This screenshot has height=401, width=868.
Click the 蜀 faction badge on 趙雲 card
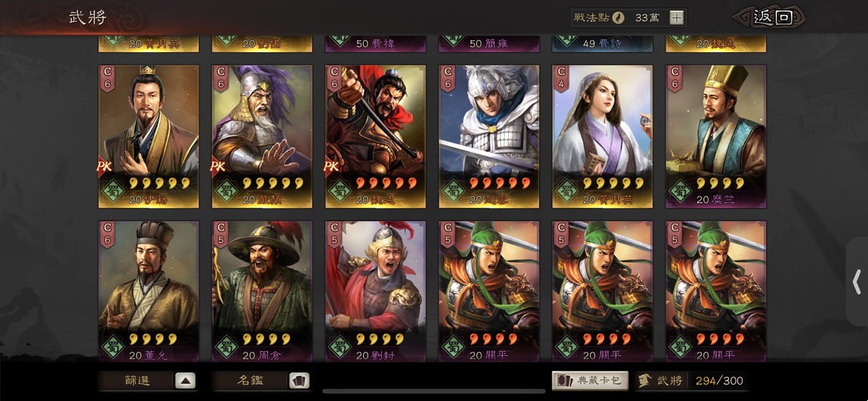(453, 190)
